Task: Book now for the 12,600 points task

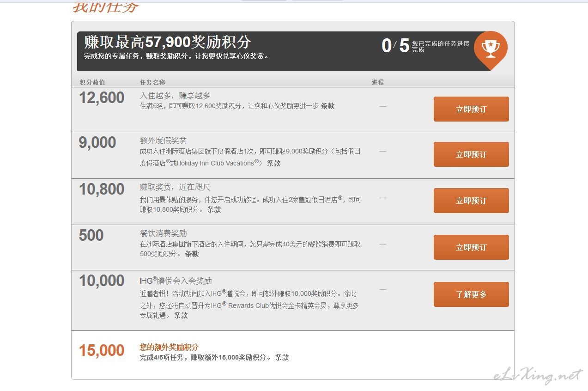Action: 471,109
